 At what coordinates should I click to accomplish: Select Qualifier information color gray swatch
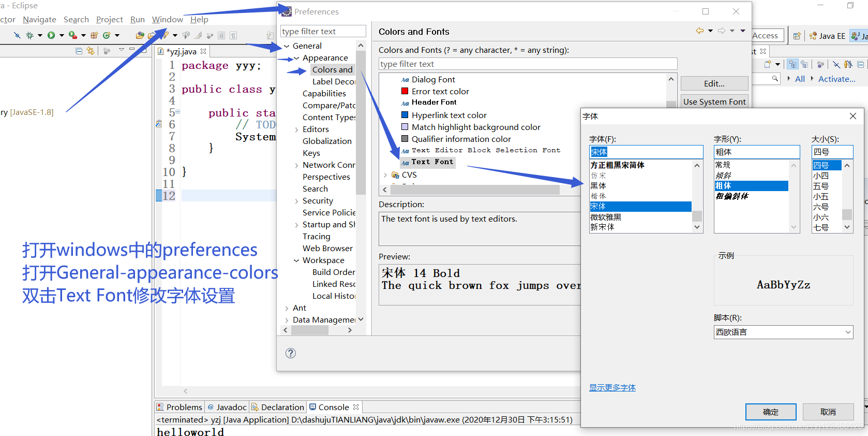pyautogui.click(x=405, y=139)
